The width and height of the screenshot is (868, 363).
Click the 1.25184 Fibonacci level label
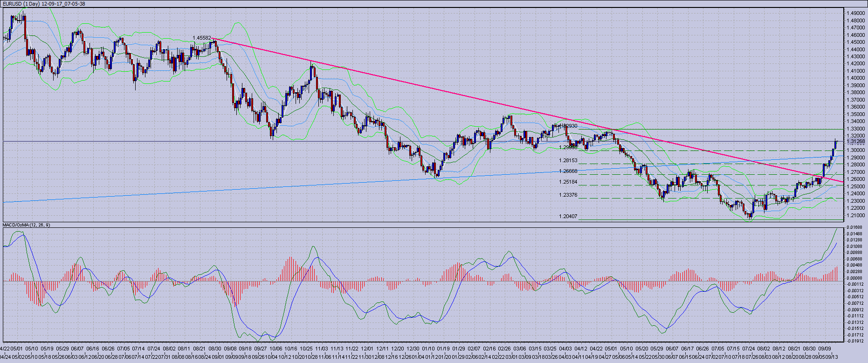[568, 182]
